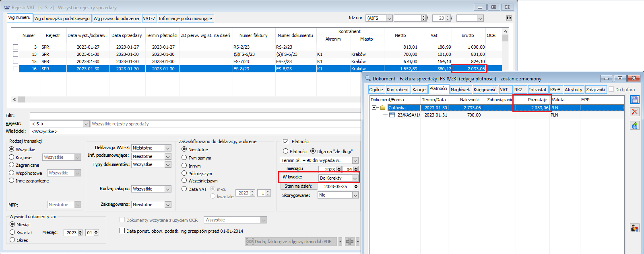Open Informacje podsumowujące tab
Viewport: 644px width, 254px height.
coord(185,18)
